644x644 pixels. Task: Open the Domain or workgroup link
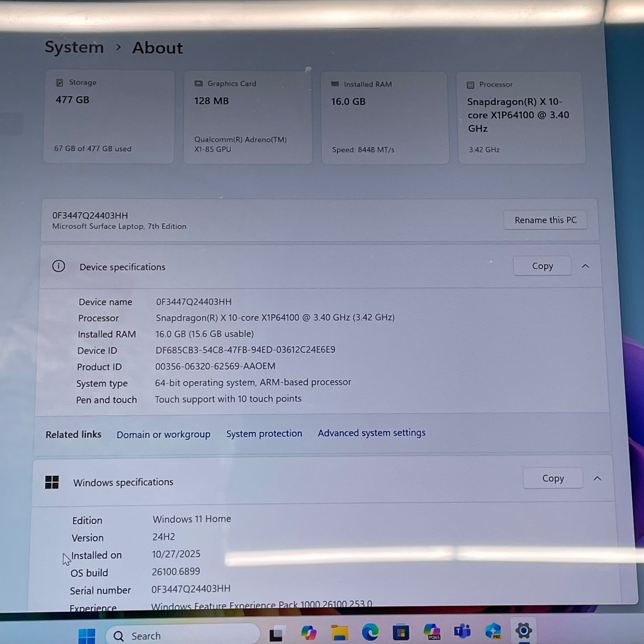click(163, 435)
